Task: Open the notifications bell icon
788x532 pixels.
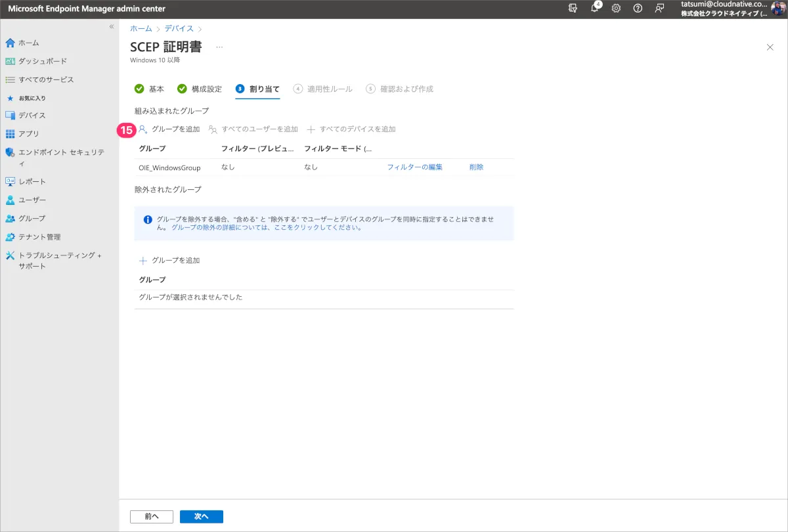Action: tap(595, 9)
